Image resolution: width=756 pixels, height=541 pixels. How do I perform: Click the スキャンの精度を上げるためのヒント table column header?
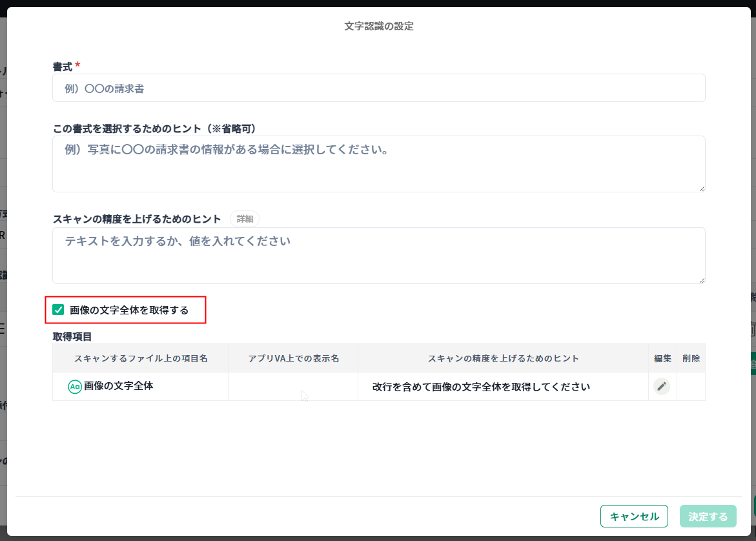[503, 358]
